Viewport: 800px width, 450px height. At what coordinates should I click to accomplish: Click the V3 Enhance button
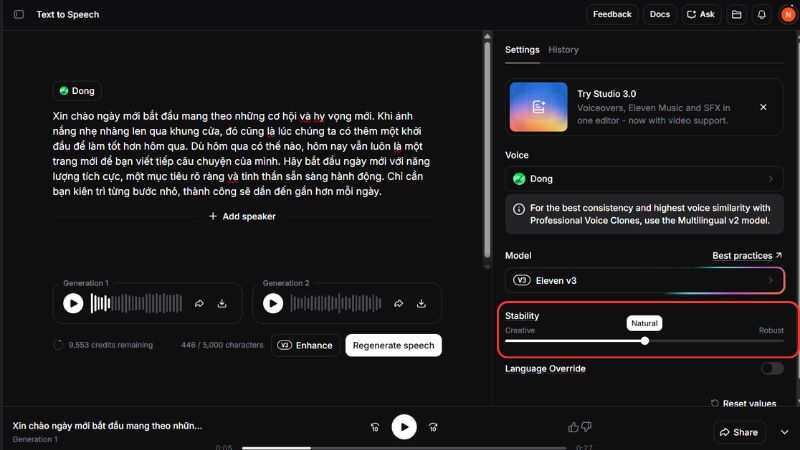tap(305, 345)
